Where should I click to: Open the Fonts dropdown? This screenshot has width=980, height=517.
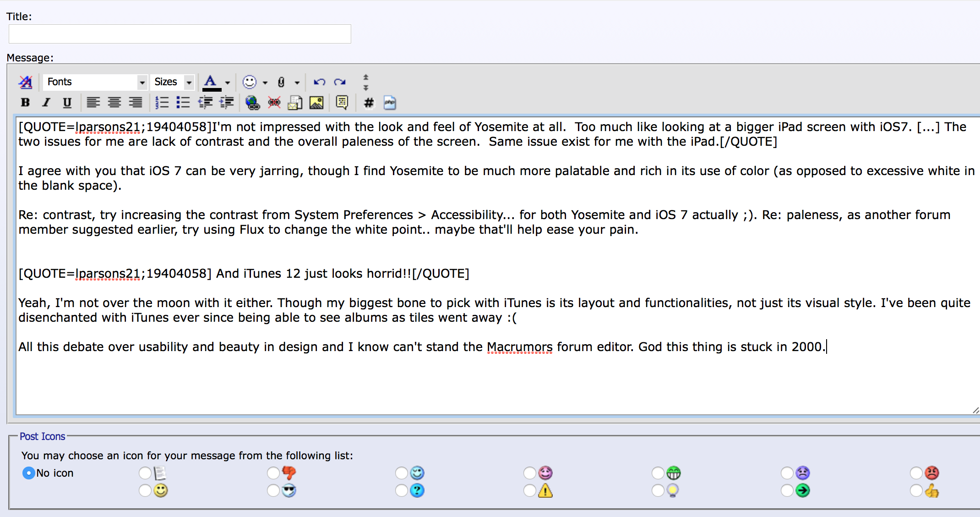pyautogui.click(x=95, y=82)
